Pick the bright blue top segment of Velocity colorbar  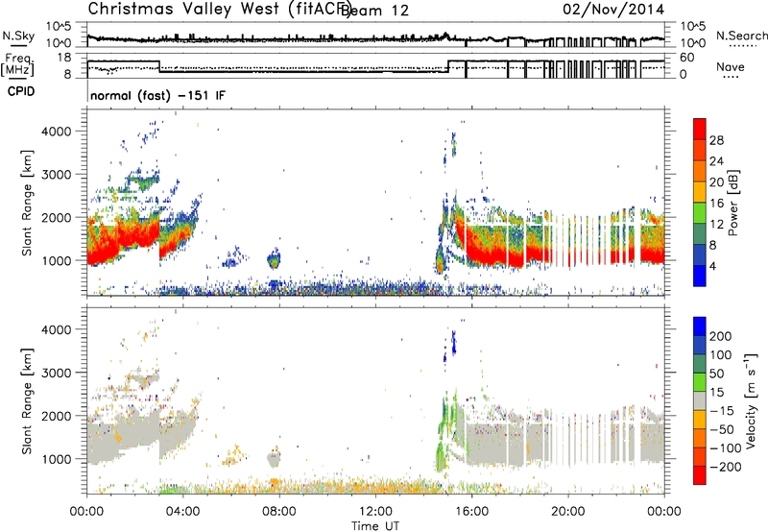tap(700, 326)
